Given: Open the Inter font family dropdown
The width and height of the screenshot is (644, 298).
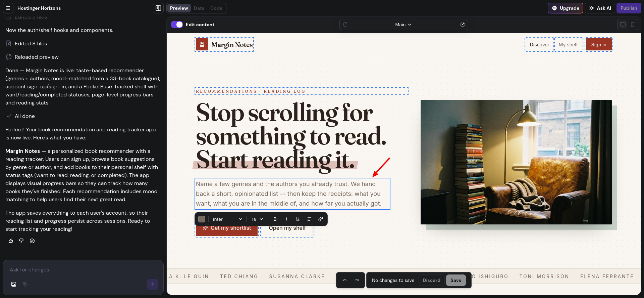Looking at the screenshot, I should tap(227, 219).
